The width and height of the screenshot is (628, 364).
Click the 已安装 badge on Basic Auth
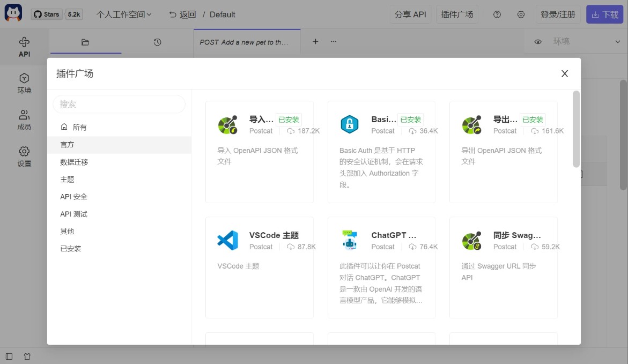410,120
